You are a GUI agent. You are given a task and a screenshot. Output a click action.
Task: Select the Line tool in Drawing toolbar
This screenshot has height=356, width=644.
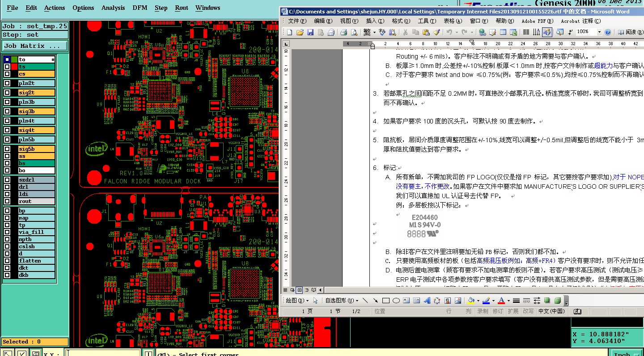pyautogui.click(x=365, y=301)
